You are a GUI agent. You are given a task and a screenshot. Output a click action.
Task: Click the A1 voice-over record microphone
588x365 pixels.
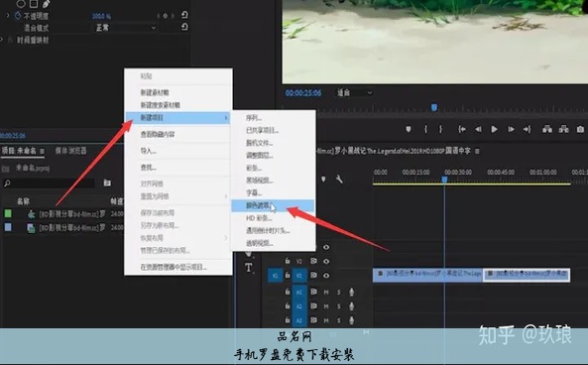(x=351, y=292)
